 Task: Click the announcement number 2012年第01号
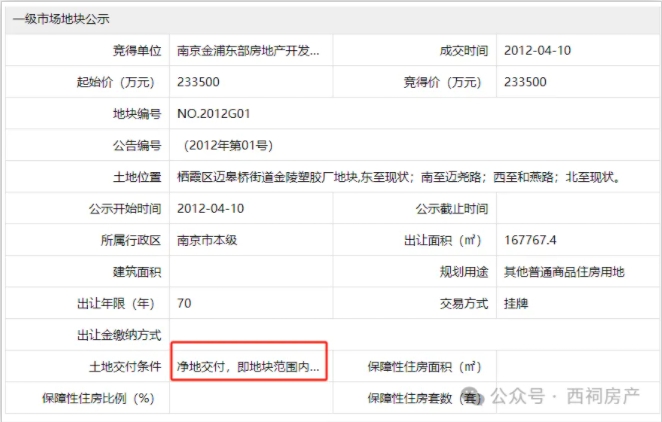227,146
